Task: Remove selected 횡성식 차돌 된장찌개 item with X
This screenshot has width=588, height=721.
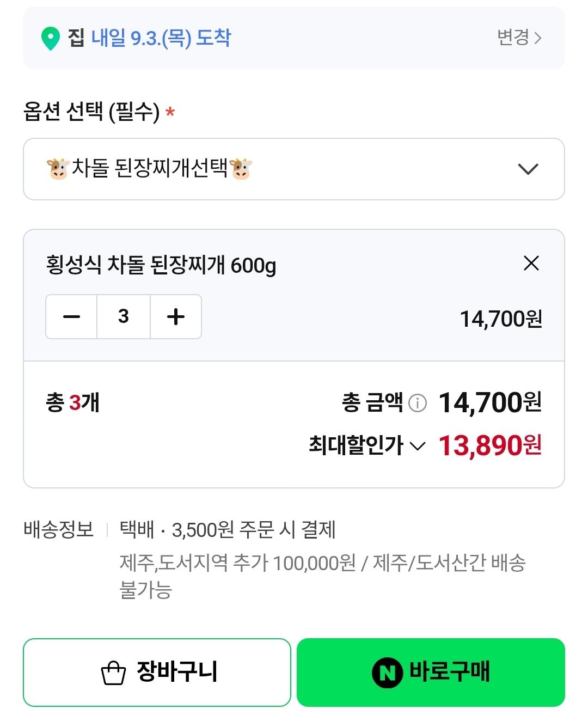Action: (x=531, y=264)
